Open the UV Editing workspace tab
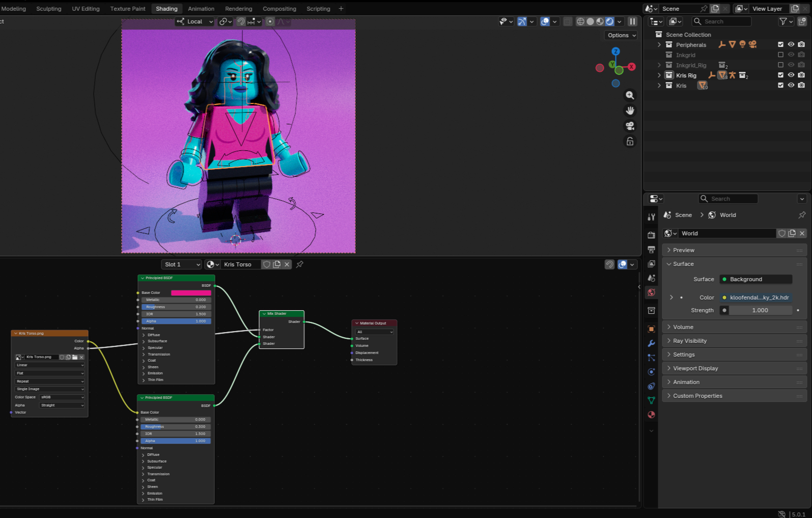This screenshot has width=812, height=518. pos(86,9)
